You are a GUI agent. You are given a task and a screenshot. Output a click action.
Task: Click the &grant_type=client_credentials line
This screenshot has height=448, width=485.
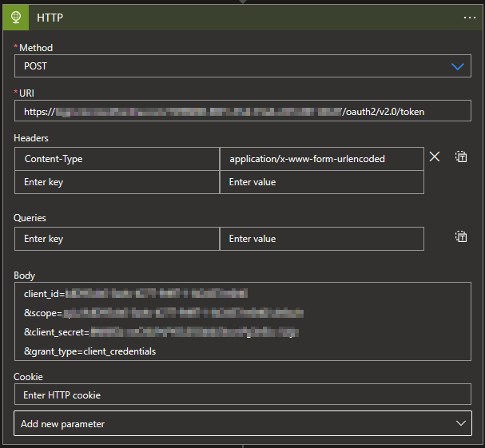click(89, 351)
